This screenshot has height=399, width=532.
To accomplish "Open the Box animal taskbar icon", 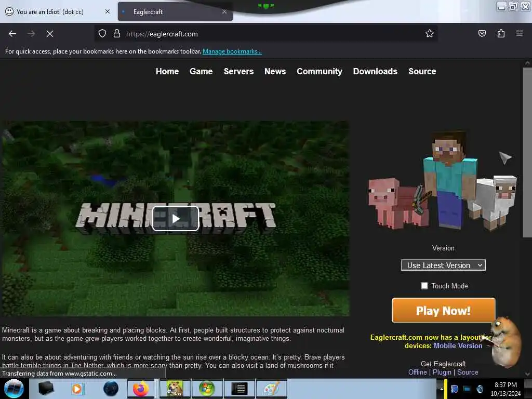I will 175,389.
